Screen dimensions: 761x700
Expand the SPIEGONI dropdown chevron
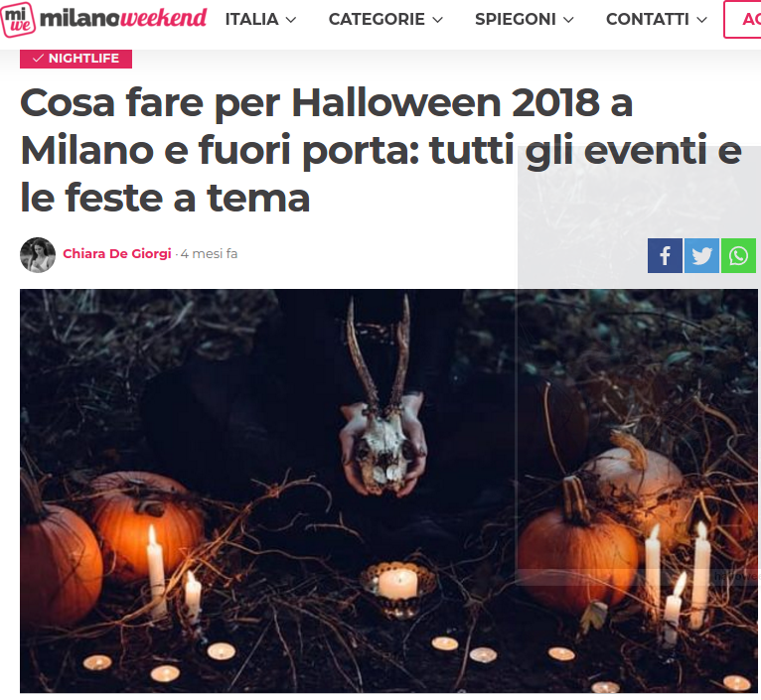coord(568,20)
